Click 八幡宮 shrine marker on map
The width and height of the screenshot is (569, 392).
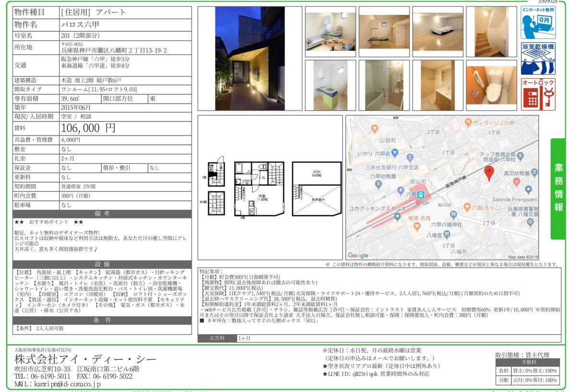tap(447, 235)
